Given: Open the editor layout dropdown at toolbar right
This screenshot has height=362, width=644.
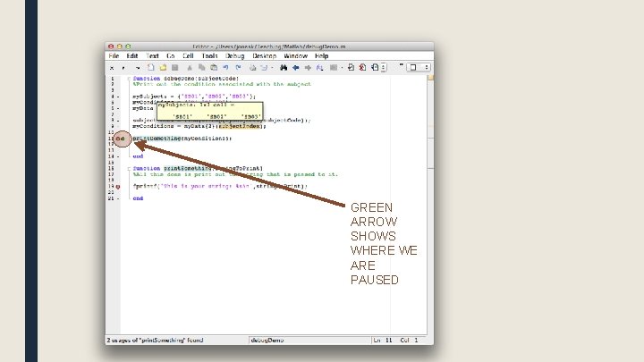Looking at the screenshot, I should click(x=418, y=67).
